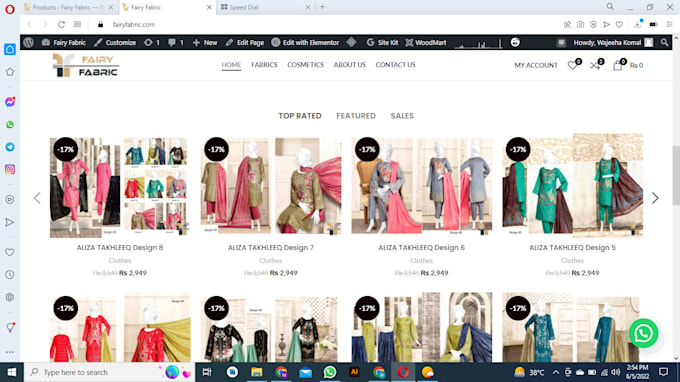Open the wishlist heart icon in header
680x382 pixels.
coord(573,65)
